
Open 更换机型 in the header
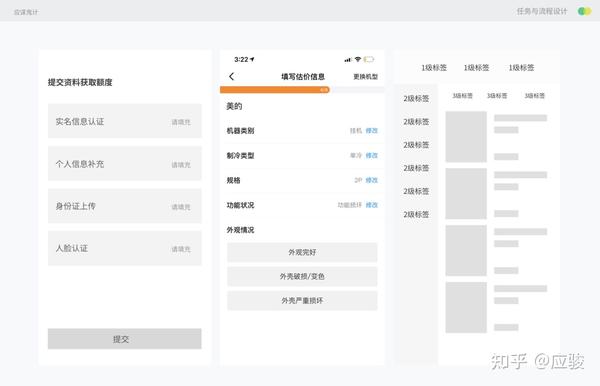(x=365, y=77)
